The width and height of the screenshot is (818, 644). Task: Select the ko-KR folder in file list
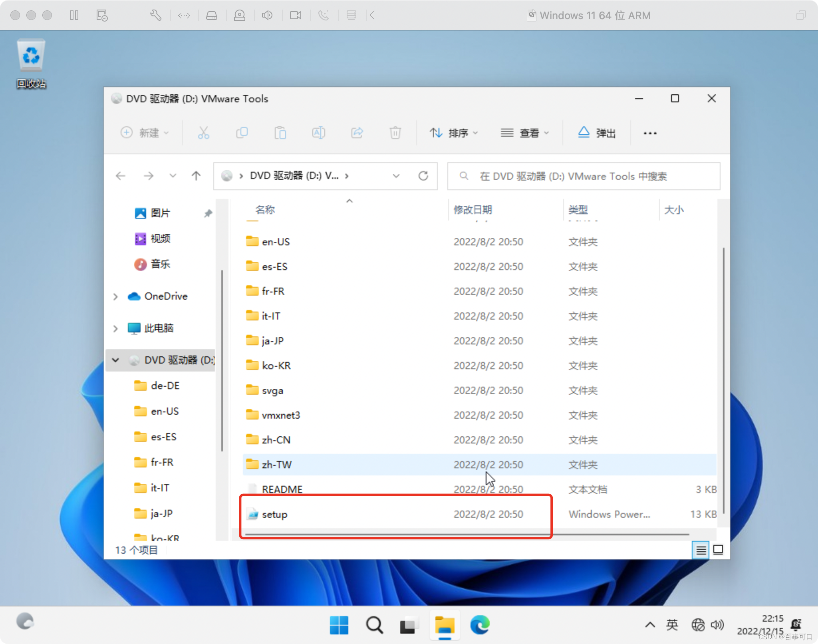tap(479, 366)
